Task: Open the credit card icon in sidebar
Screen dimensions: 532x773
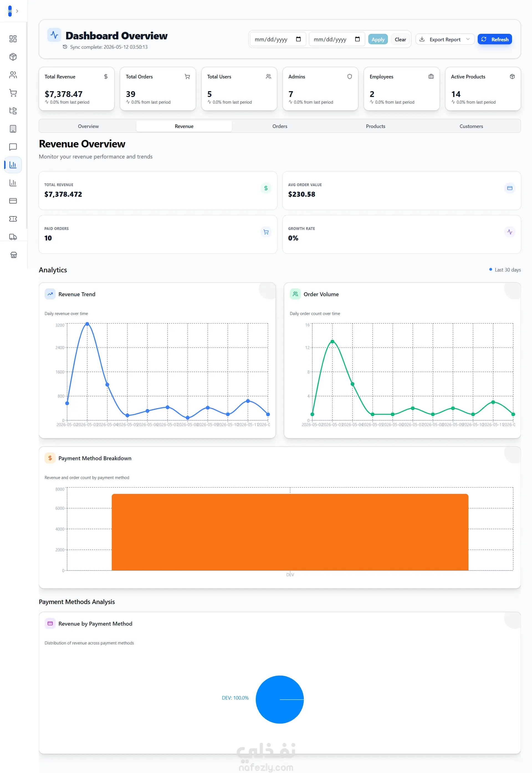Action: point(13,201)
